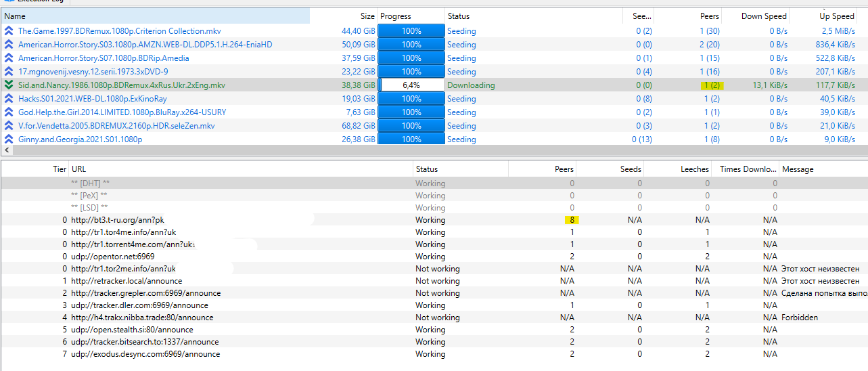
Task: Select the ** [PeX] ** tracker row
Action: [433, 196]
